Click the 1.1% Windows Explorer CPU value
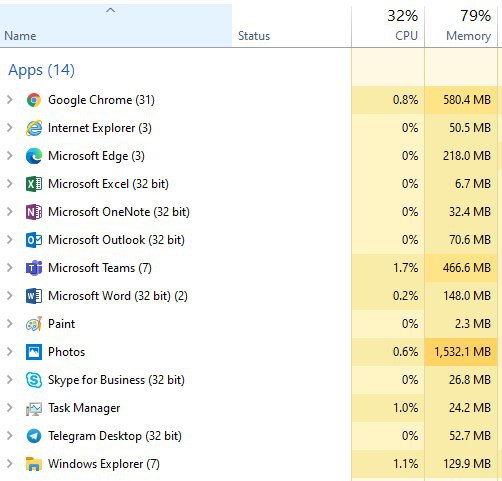Screen dimensions: 502x481 (405, 464)
